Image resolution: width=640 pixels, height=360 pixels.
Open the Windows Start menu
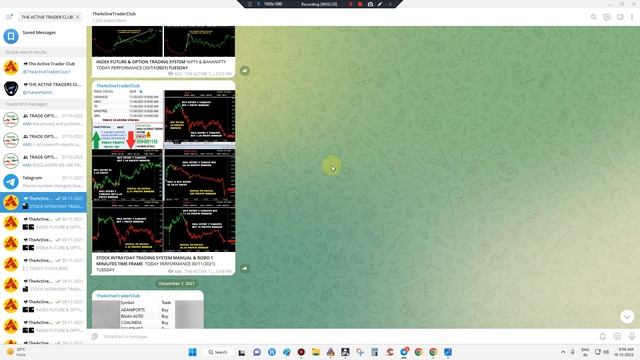(192, 352)
